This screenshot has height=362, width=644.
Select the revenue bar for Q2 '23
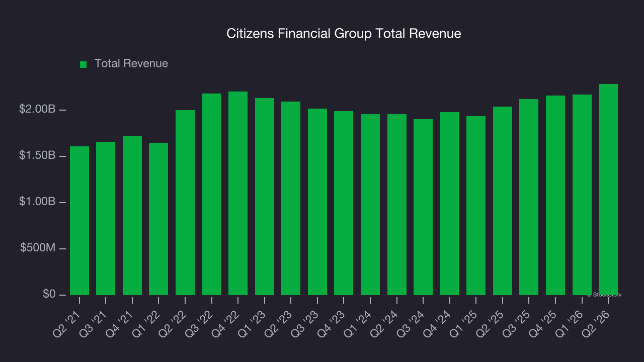(291, 198)
